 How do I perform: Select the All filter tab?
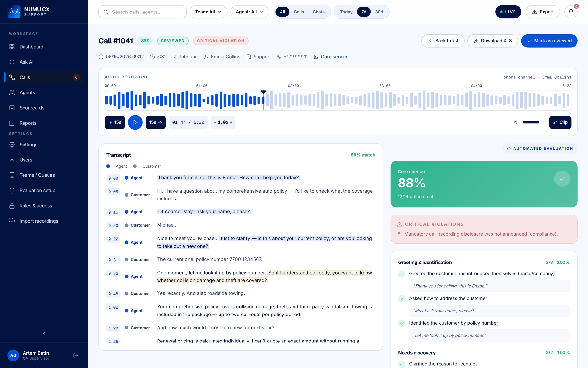(x=282, y=12)
